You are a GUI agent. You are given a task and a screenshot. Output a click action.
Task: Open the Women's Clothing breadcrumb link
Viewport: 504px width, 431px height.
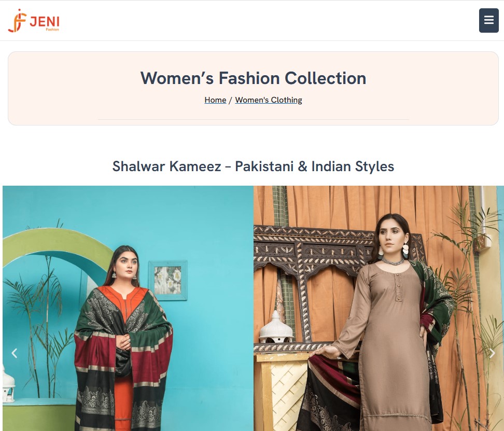(269, 100)
